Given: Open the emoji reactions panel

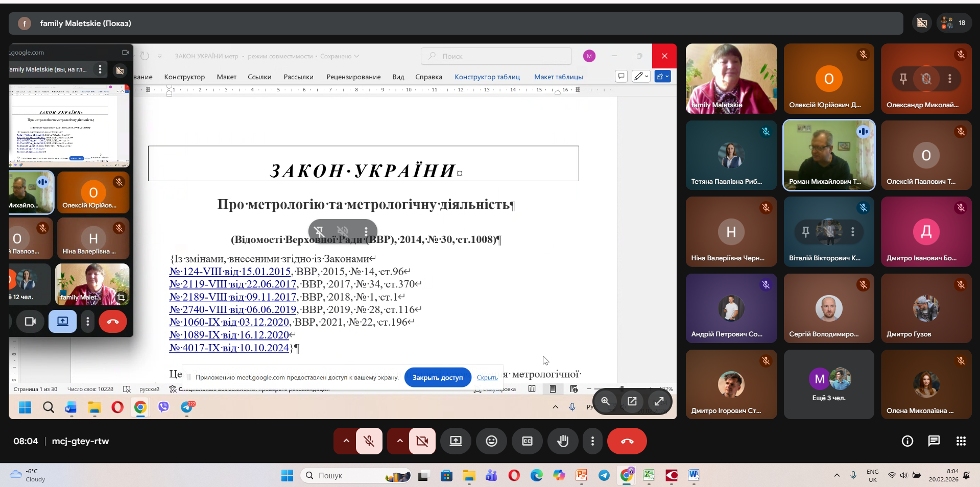Looking at the screenshot, I should click(x=491, y=441).
